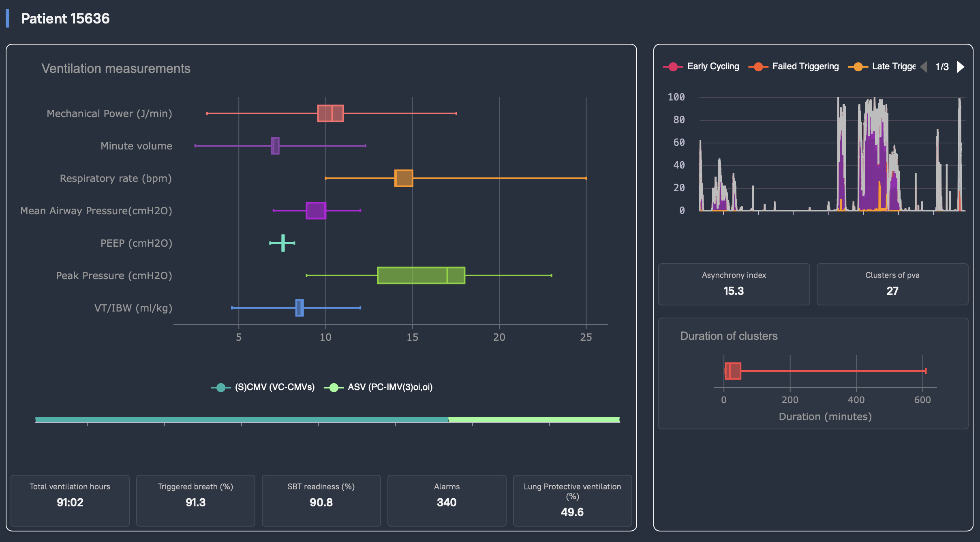The height and width of the screenshot is (542, 980).
Task: Click the teal (S)CMV legend marker
Action: pos(221,387)
